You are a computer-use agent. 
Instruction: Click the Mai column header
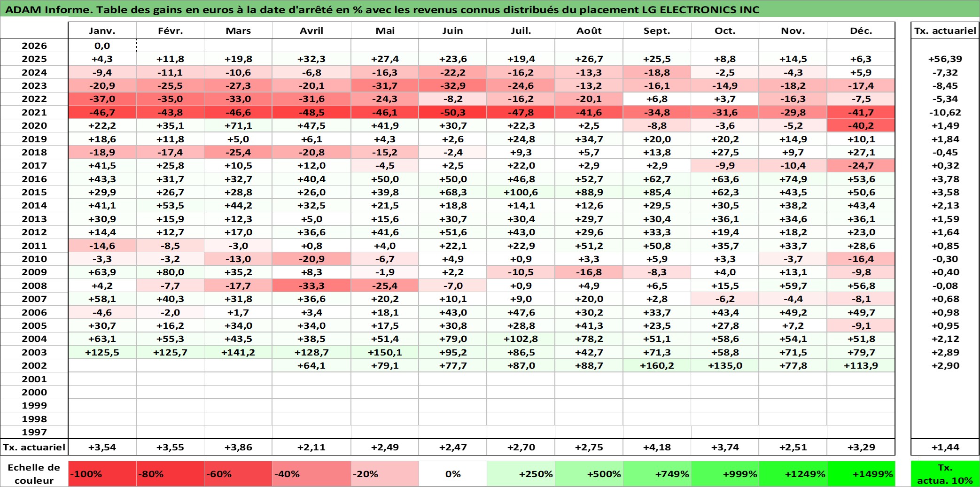pyautogui.click(x=385, y=31)
